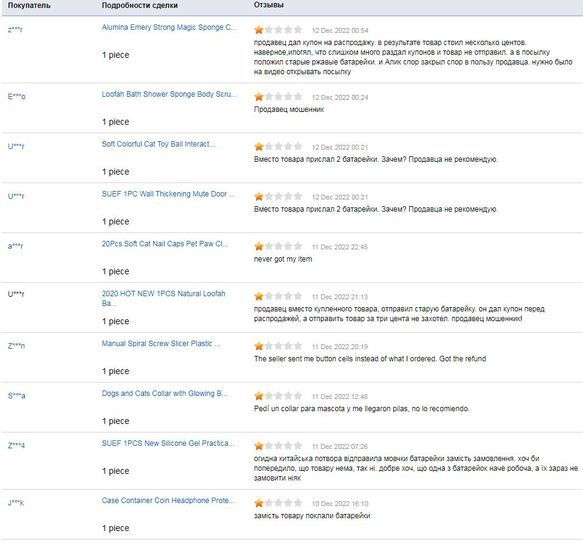The image size is (583, 545).
Task: Open Dogs and Cats Collar with Glowing link
Action: coord(164,393)
